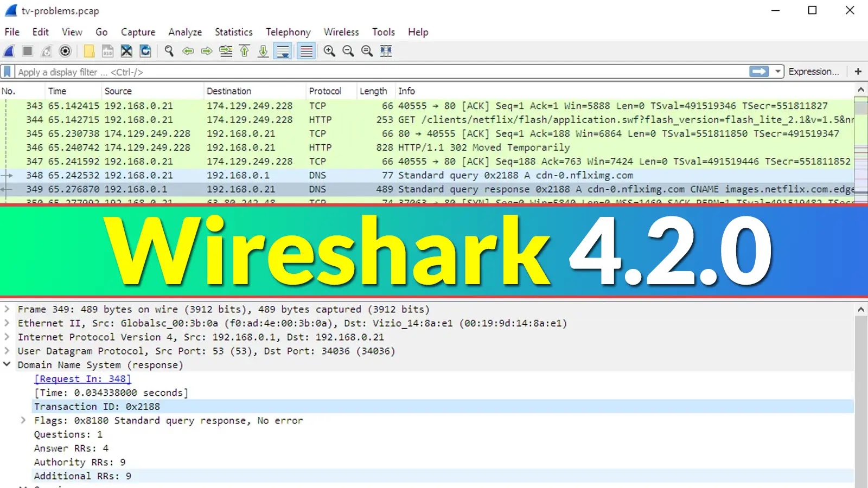Open the Statistics menu
868x488 pixels.
point(233,32)
